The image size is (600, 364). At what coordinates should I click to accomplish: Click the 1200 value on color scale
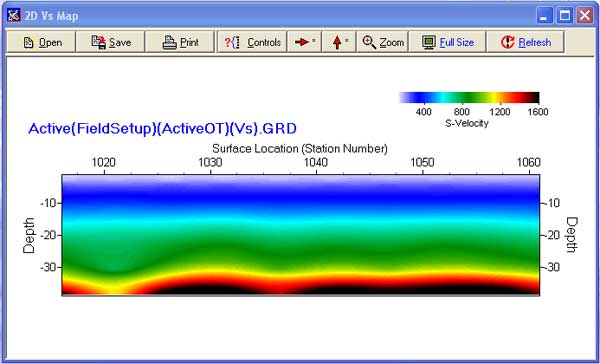tap(500, 112)
